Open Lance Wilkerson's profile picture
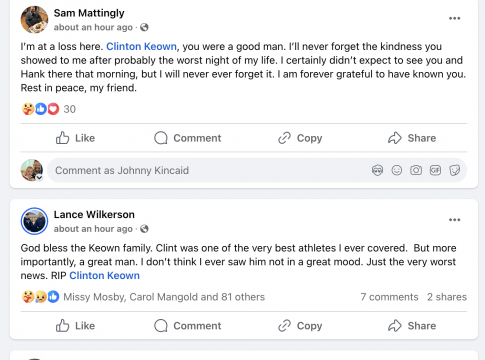The image size is (485, 360). (x=34, y=221)
